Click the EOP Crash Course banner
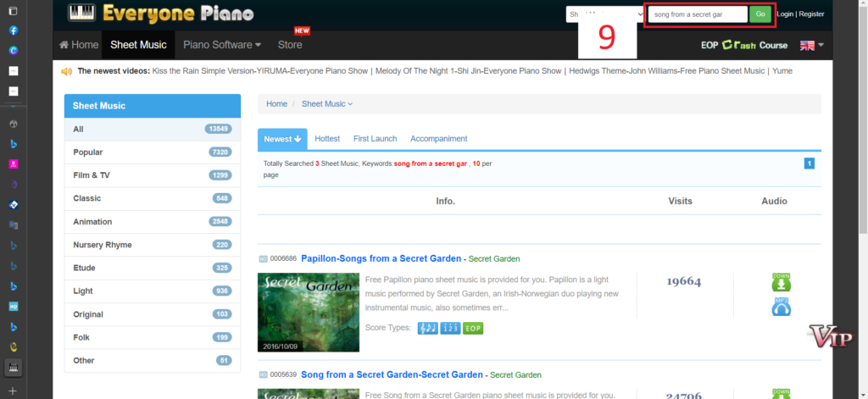This screenshot has width=868, height=399. (744, 46)
